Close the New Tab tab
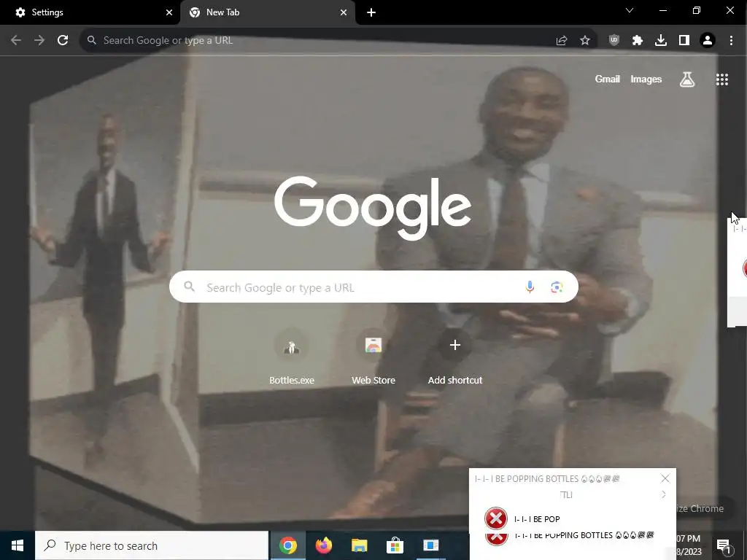The image size is (747, 560). tap(344, 12)
